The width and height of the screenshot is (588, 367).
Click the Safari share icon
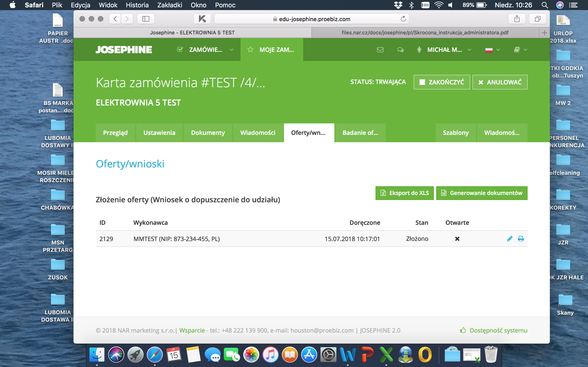click(x=517, y=19)
